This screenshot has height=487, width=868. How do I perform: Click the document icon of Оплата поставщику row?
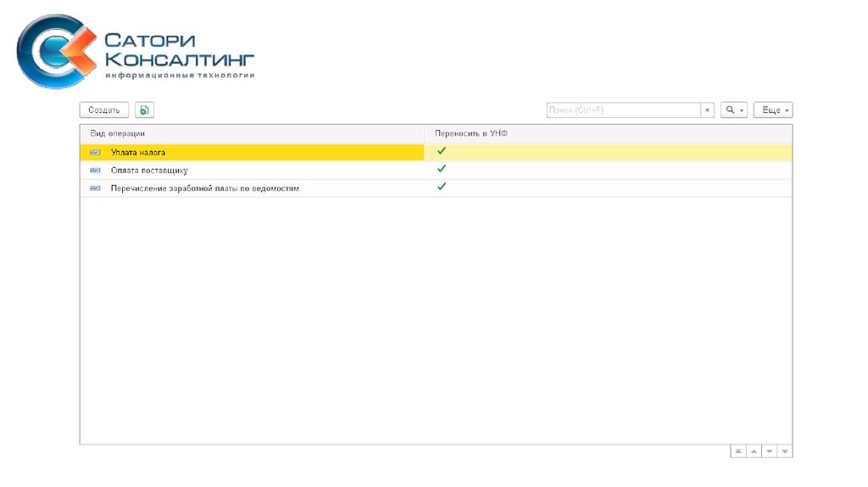coord(95,171)
